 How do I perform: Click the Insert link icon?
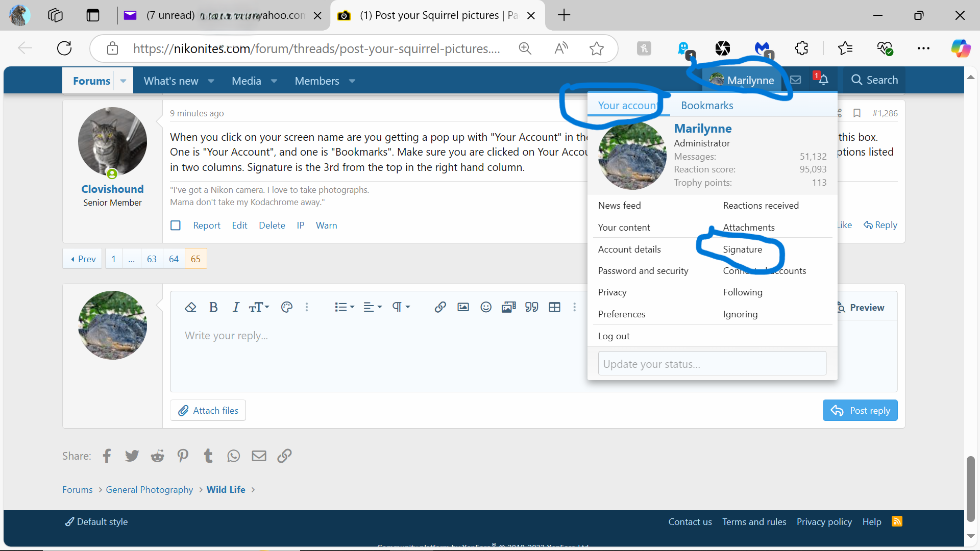pyautogui.click(x=440, y=307)
